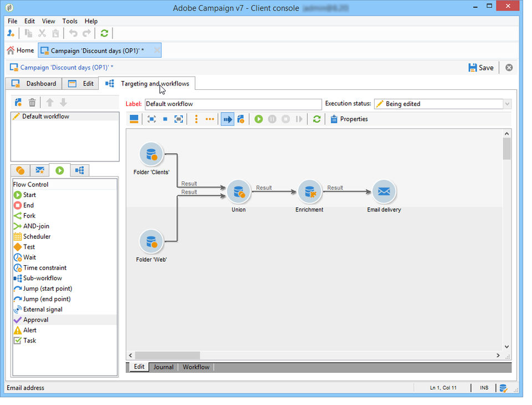
Task: Click the Stop workflow button
Action: 286,119
